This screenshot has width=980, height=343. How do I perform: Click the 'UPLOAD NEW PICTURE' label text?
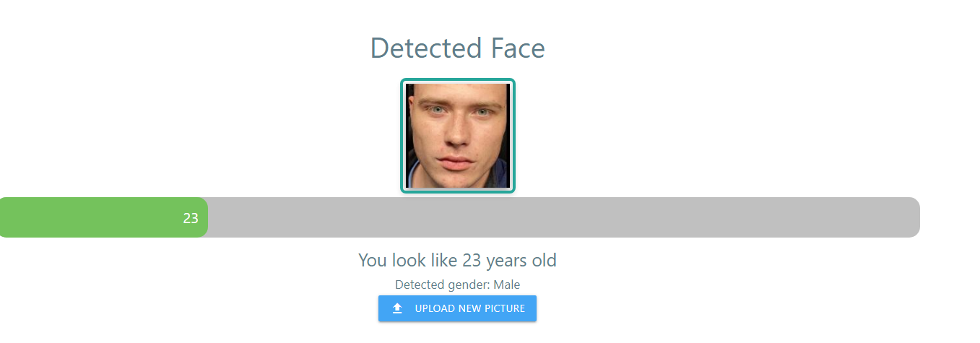[470, 308]
